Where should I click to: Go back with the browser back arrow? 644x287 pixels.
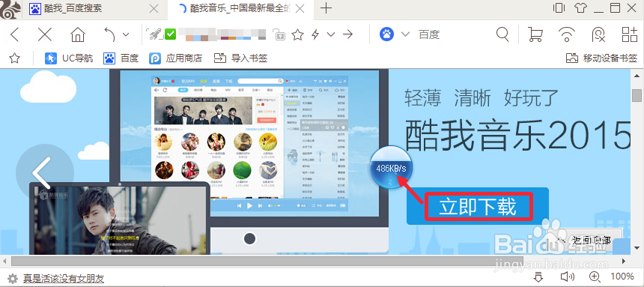[15, 34]
